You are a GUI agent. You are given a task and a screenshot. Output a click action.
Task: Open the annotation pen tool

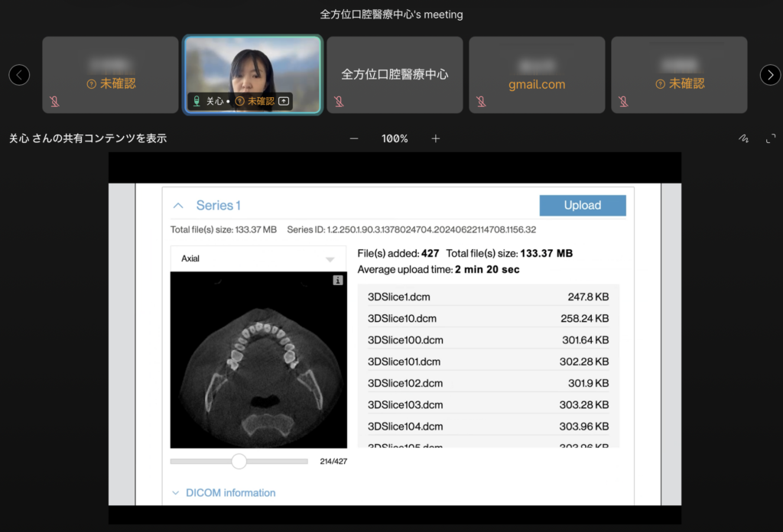coord(742,138)
